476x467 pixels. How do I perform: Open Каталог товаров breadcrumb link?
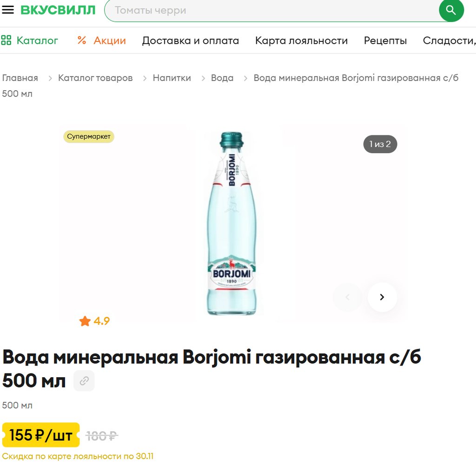pos(95,78)
